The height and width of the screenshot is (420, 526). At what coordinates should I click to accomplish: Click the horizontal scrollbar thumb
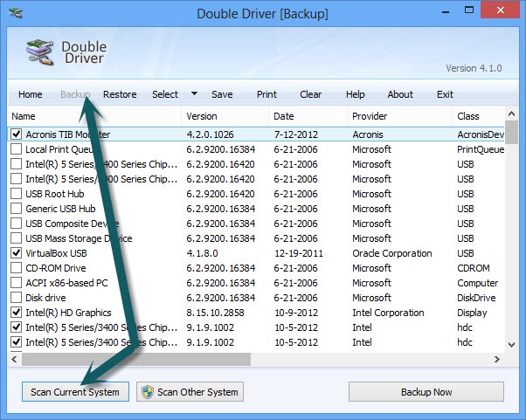point(136,360)
